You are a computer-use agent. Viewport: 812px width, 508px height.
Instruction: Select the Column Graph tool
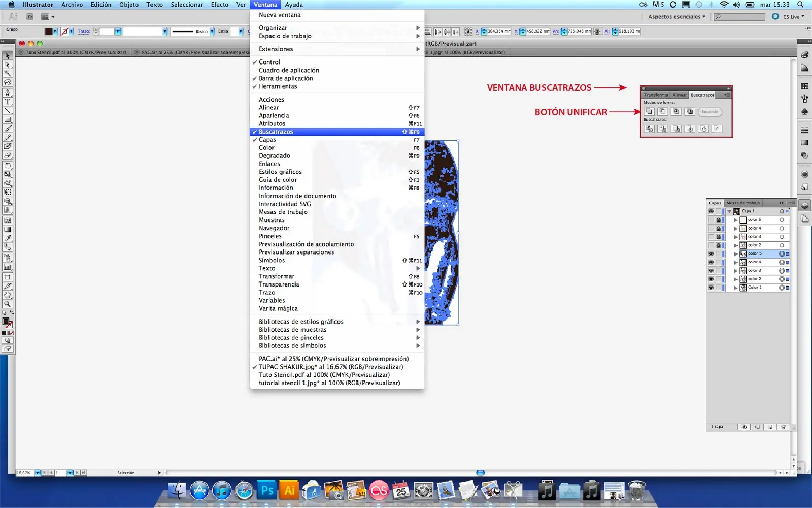(x=8, y=267)
